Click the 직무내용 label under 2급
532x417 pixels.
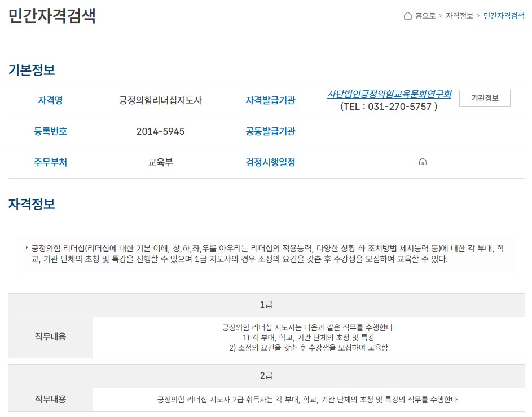pos(51,400)
